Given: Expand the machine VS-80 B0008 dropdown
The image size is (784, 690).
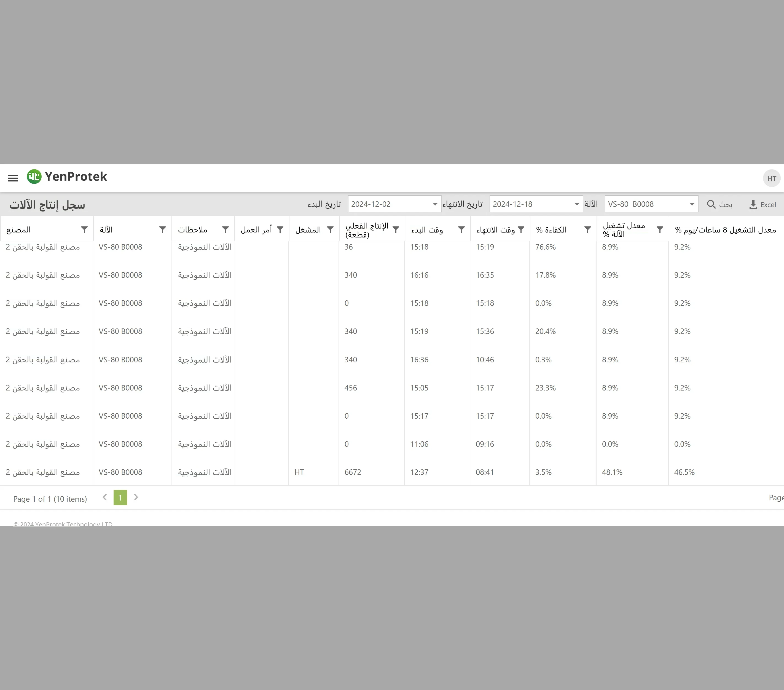Looking at the screenshot, I should point(692,204).
